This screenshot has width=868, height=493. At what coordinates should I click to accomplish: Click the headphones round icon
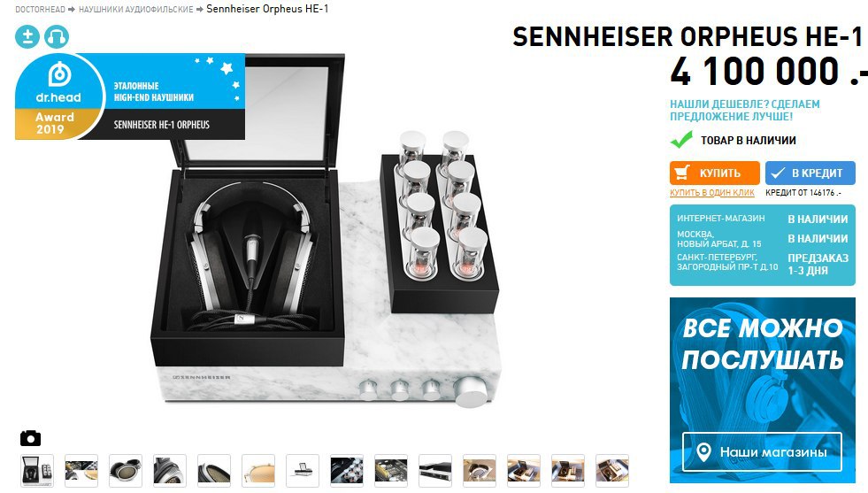click(57, 36)
